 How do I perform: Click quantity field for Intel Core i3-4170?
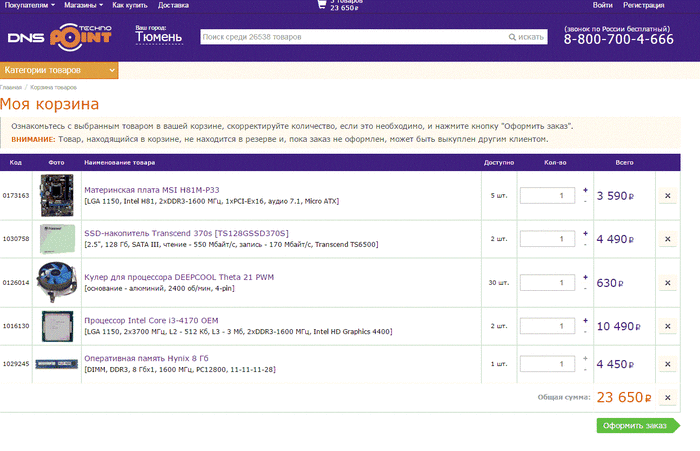click(547, 326)
